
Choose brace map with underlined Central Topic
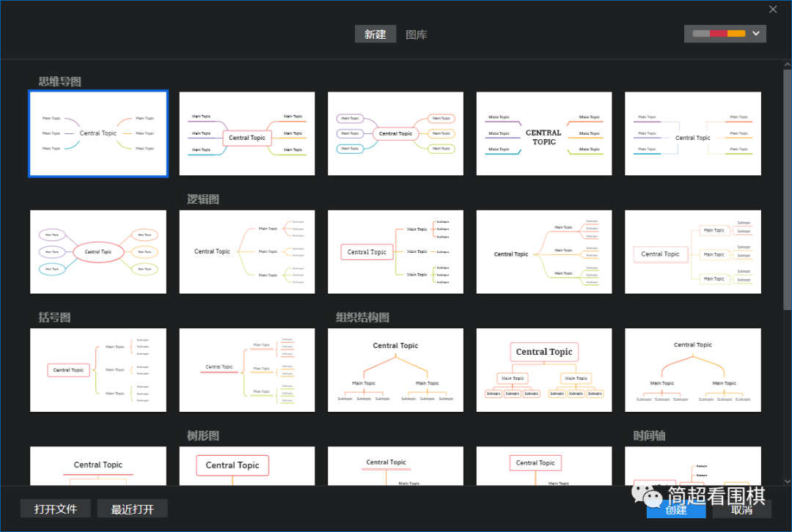click(x=247, y=370)
